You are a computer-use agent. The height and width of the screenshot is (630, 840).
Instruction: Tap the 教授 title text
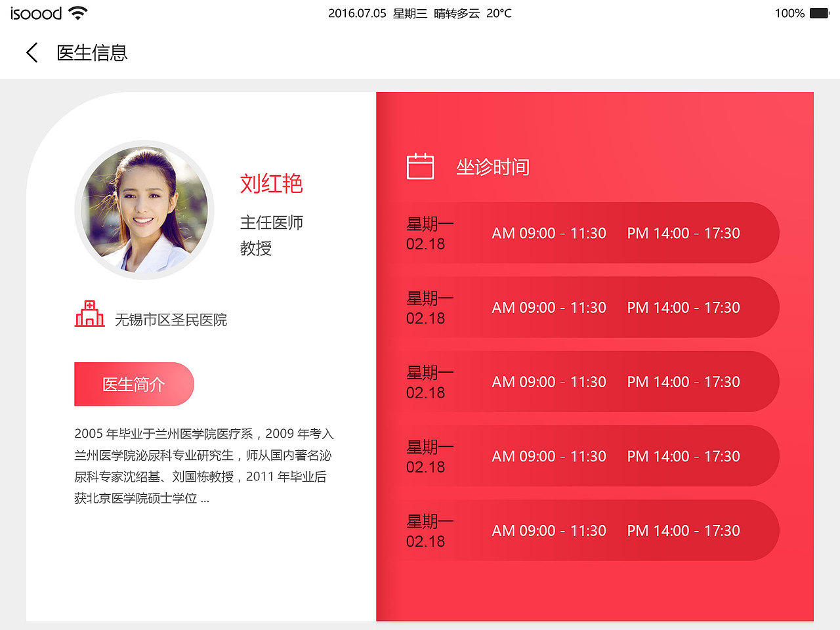point(256,248)
